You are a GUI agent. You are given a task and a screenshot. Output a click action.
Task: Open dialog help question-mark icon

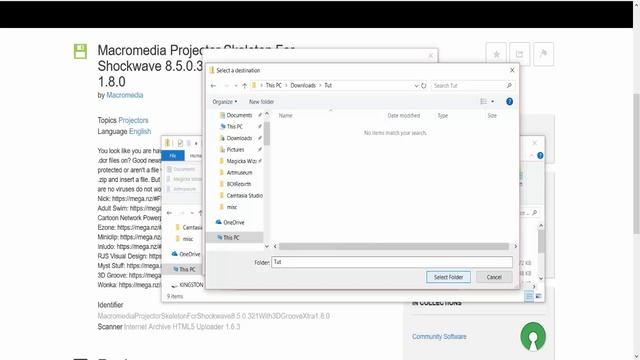click(509, 102)
